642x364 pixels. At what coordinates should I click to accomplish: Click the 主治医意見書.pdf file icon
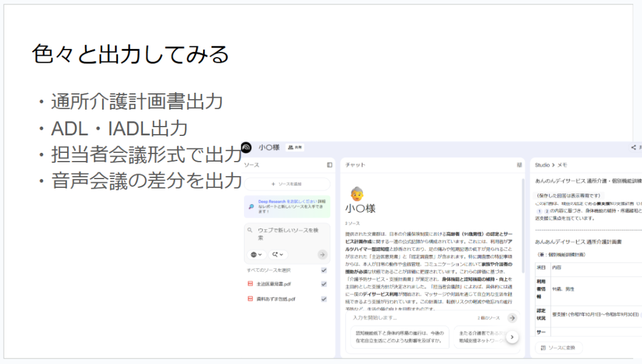(251, 284)
